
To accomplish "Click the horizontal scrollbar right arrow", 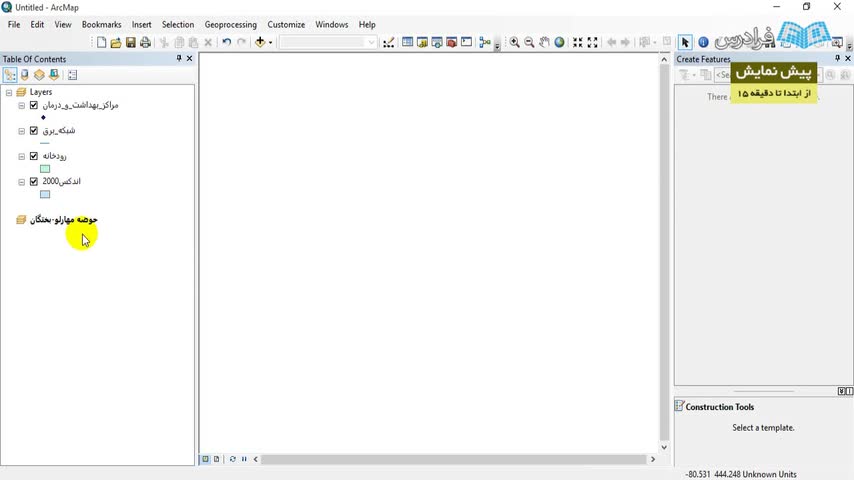I will [x=652, y=459].
